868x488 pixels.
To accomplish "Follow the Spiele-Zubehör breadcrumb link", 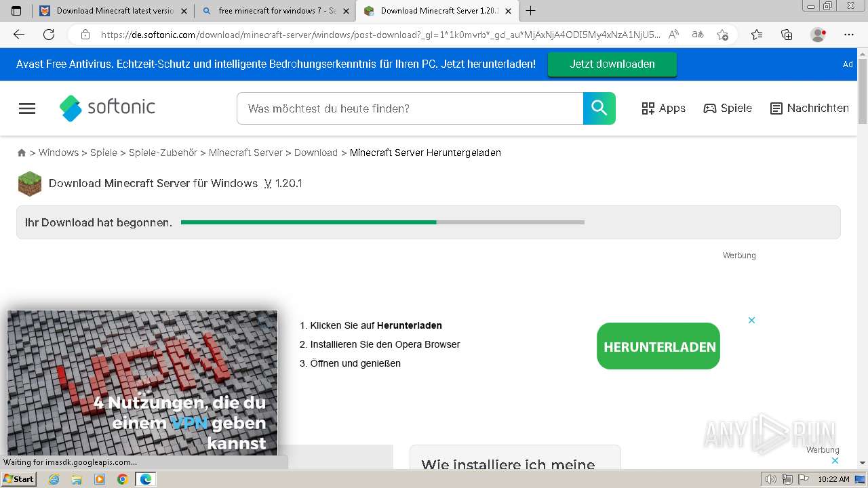I will click(163, 152).
